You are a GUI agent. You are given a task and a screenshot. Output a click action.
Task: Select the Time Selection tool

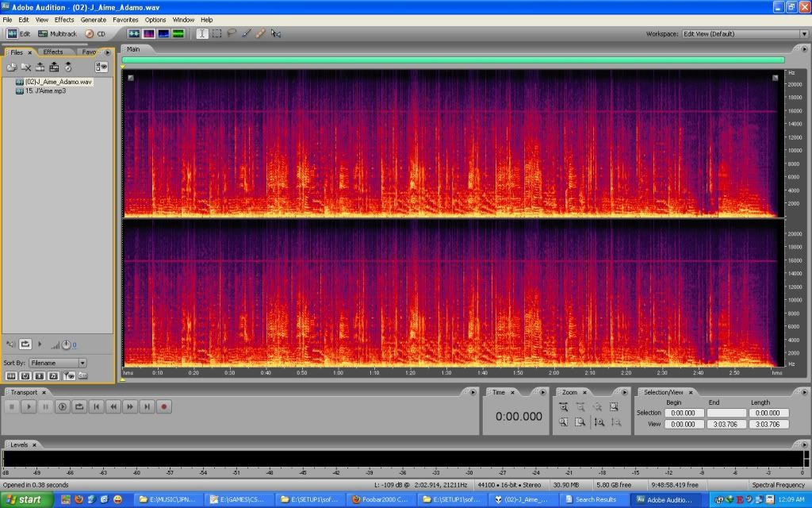pos(202,33)
